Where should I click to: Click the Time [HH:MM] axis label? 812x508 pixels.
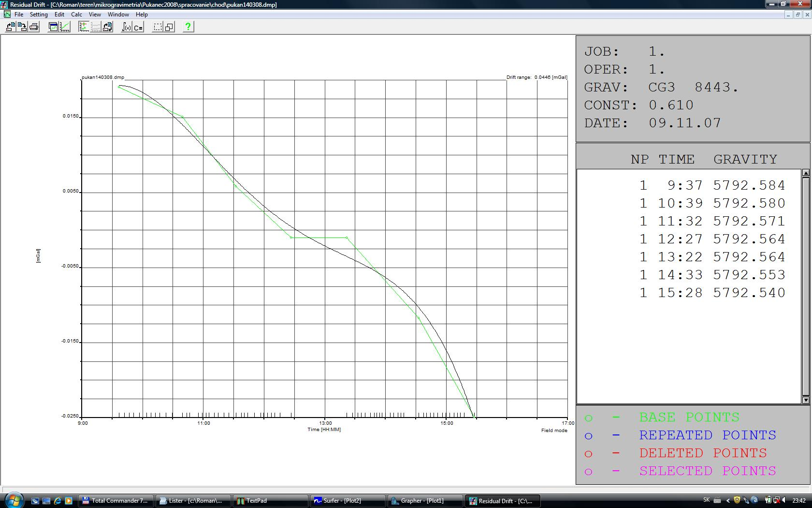[x=324, y=430]
